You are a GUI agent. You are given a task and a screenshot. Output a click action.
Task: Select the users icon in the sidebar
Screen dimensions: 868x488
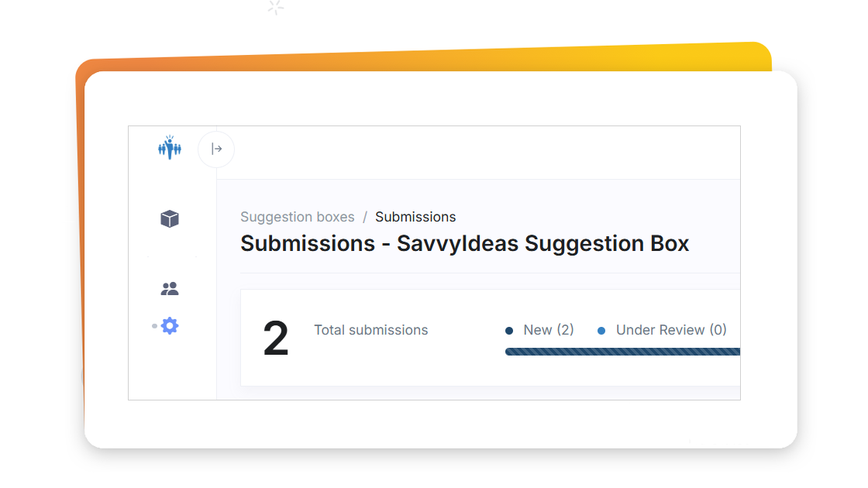tap(170, 287)
